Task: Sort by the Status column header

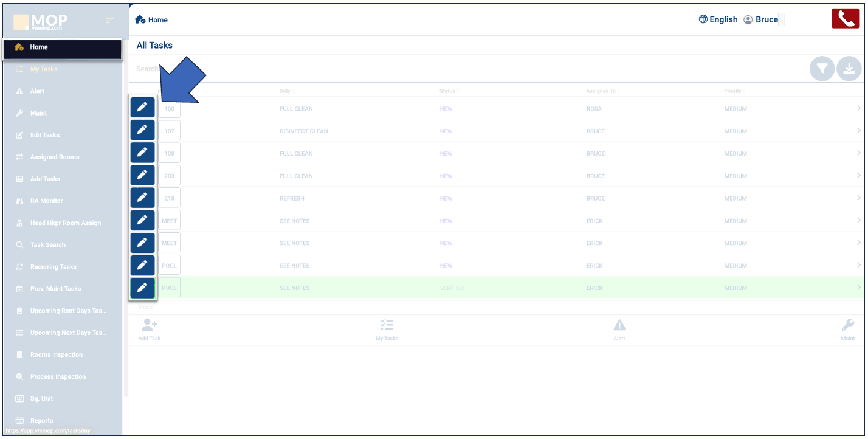Action: click(448, 91)
